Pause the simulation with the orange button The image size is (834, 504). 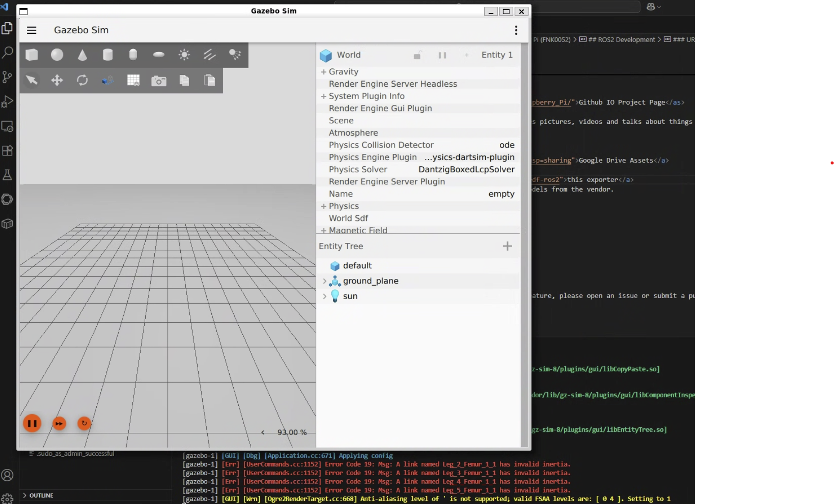(x=32, y=423)
